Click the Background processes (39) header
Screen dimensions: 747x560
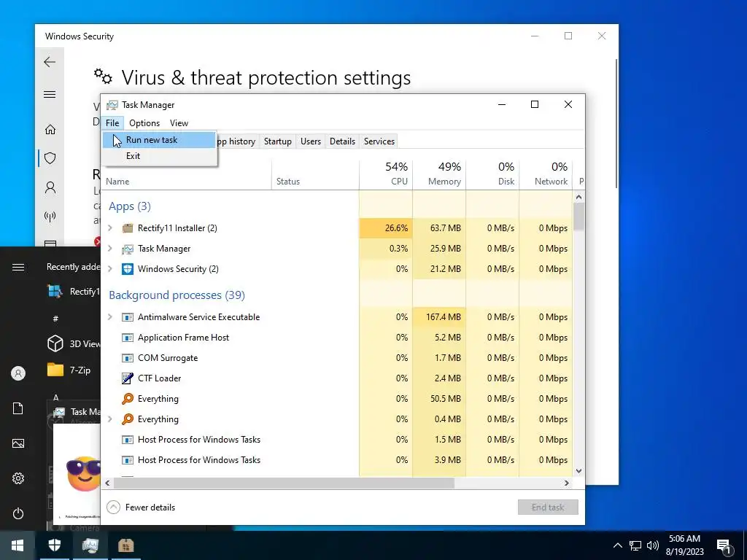tap(177, 295)
